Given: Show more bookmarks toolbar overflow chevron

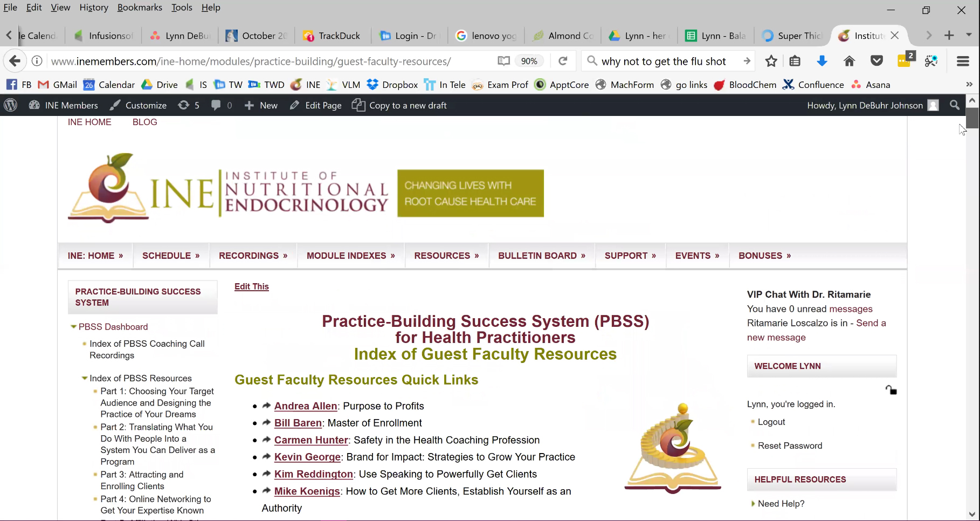Looking at the screenshot, I should point(969,85).
